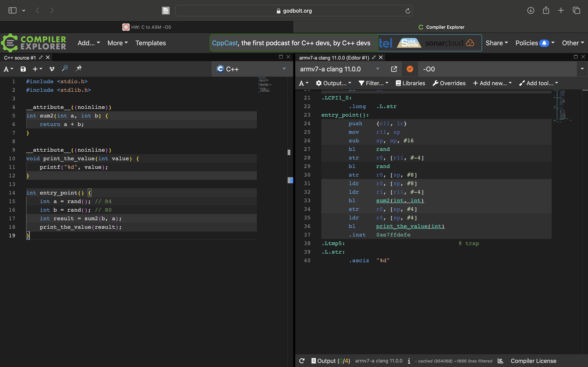Image resolution: width=588 pixels, height=367 pixels.
Task: Open the Templates menu item
Action: [x=150, y=43]
